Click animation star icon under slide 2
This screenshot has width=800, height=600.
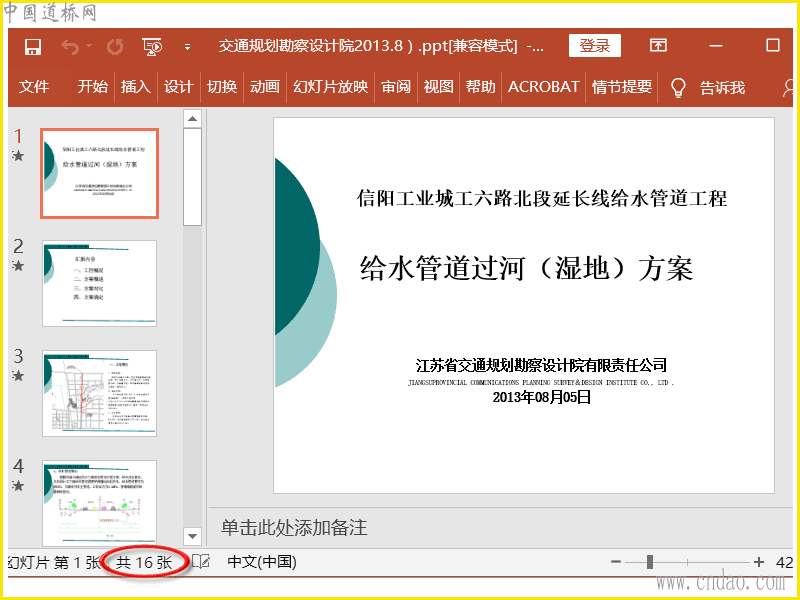point(18,266)
